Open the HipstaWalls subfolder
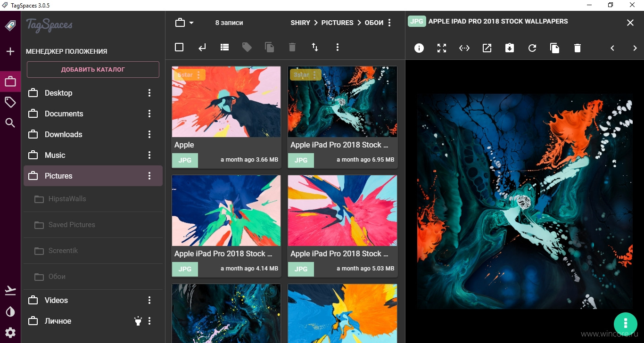Viewport: 644px width, 343px height. 93,199
